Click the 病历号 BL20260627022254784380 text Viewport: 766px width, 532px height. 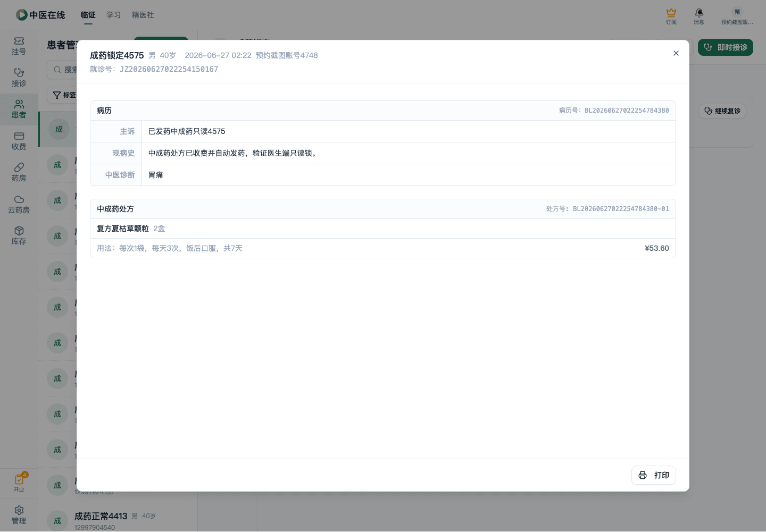point(614,111)
